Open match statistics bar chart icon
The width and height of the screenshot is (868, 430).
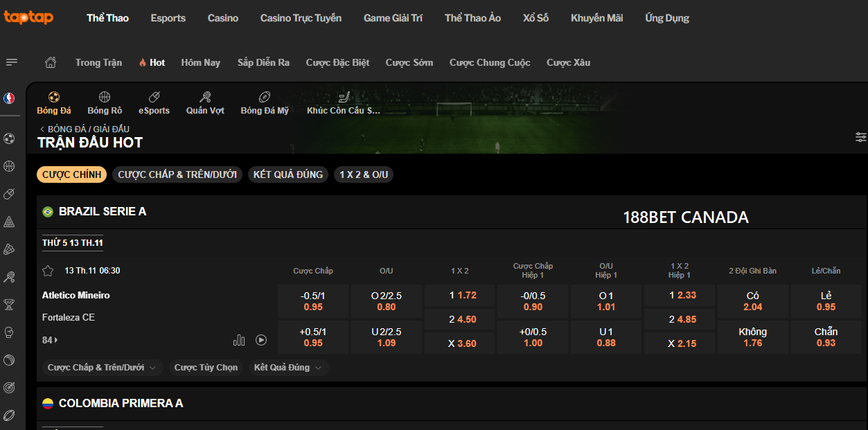[x=239, y=340]
